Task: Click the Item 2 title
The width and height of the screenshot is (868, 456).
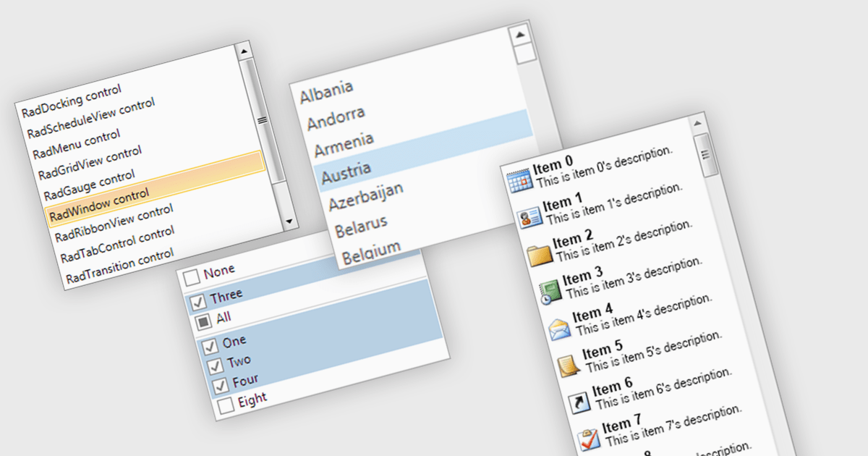Action: pos(573,240)
